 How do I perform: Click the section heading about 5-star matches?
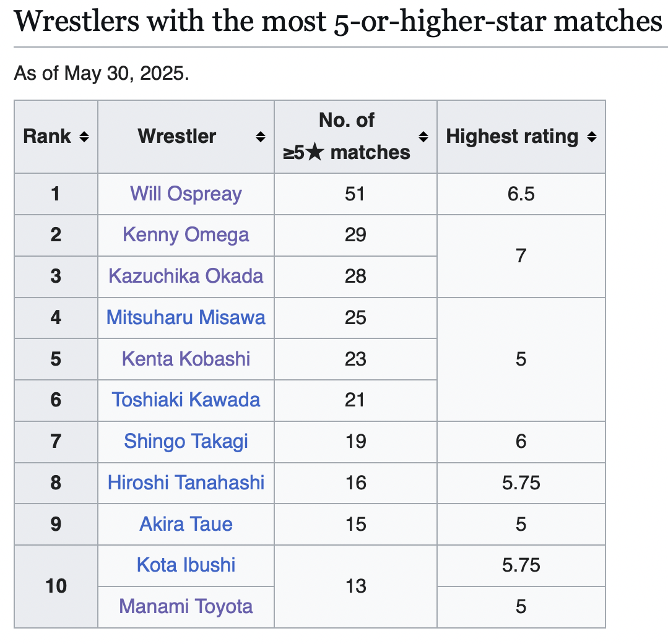coord(337,22)
